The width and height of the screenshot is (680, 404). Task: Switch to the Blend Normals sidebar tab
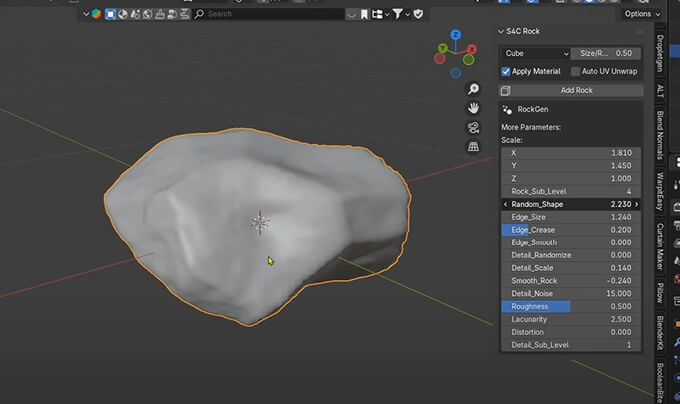pyautogui.click(x=660, y=132)
